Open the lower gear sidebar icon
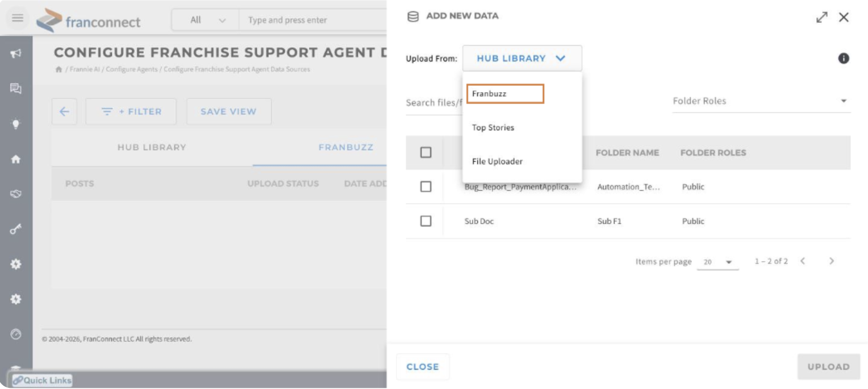This screenshot has width=868, height=389. (16, 299)
